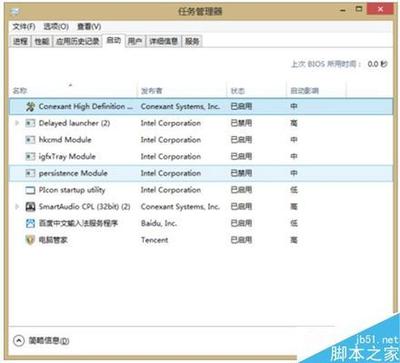Image resolution: width=400 pixels, height=363 pixels.
Task: Click the Baidu, Inc. publisher cell
Action: point(159,223)
